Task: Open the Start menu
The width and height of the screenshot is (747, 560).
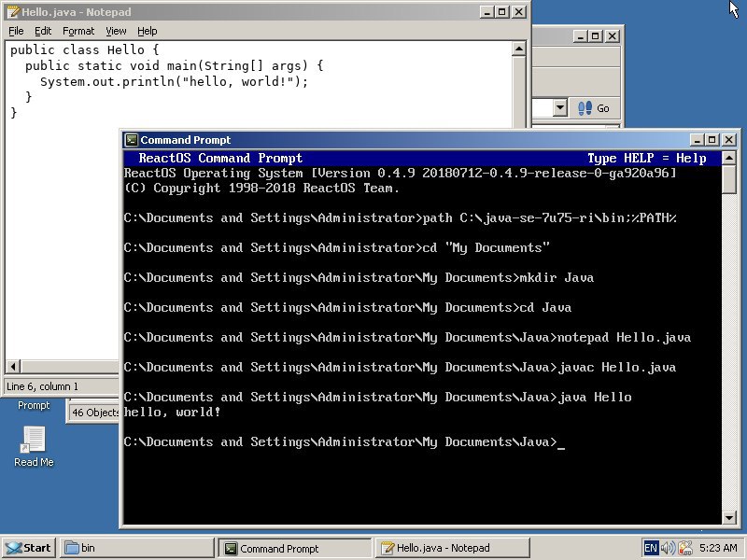Action: tap(29, 548)
